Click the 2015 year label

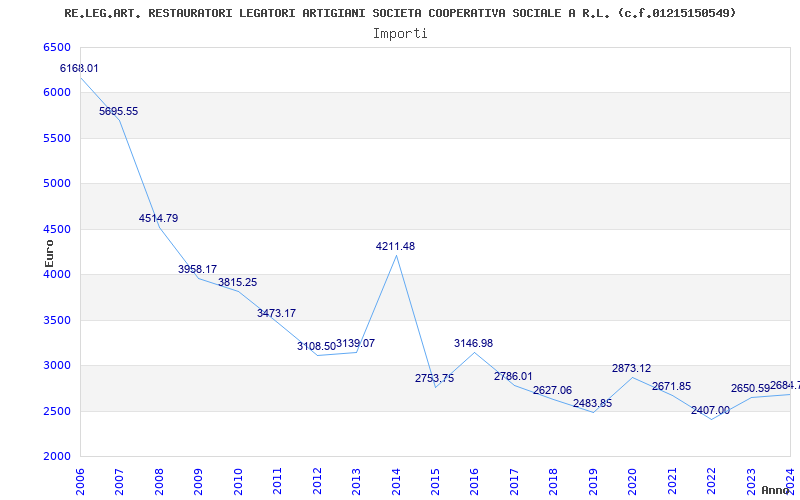[435, 481]
